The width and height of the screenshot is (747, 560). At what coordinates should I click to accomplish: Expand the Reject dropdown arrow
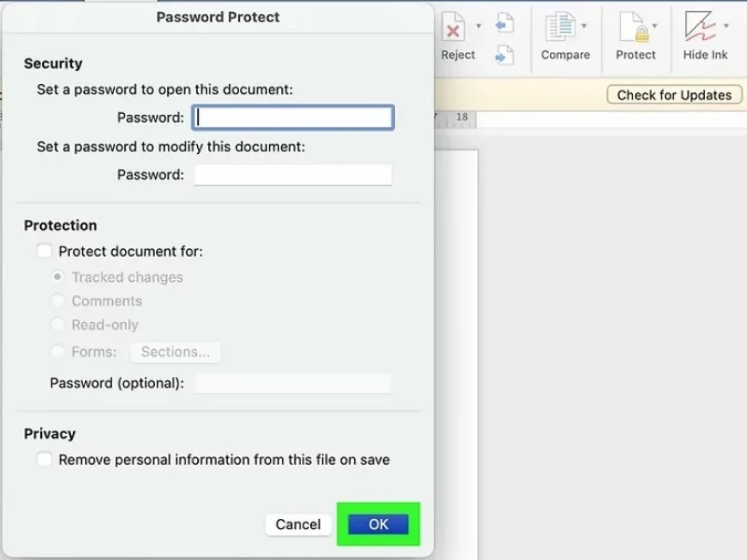coord(479,26)
